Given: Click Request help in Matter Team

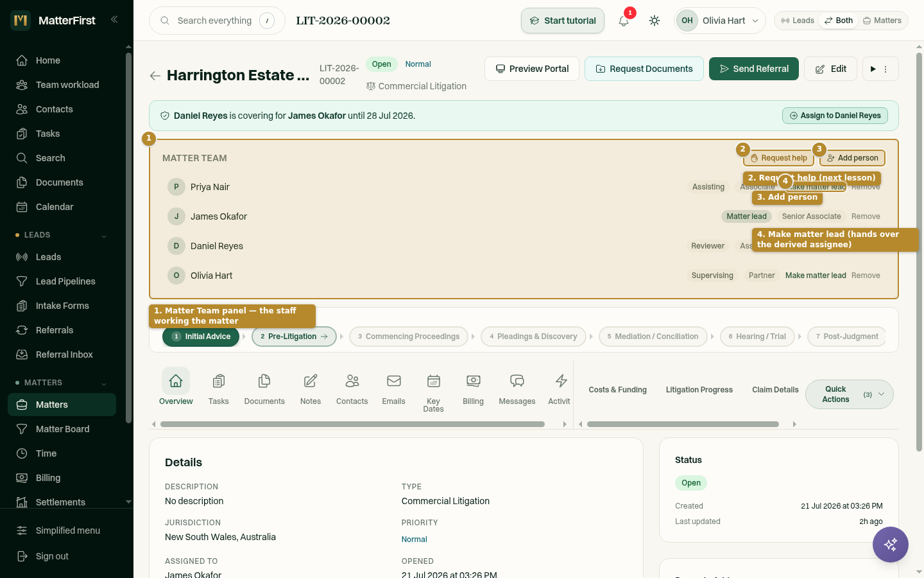Looking at the screenshot, I should 778,158.
